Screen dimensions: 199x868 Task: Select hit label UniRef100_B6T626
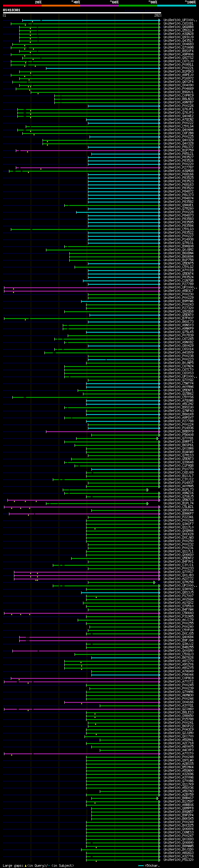tap(178, 657)
